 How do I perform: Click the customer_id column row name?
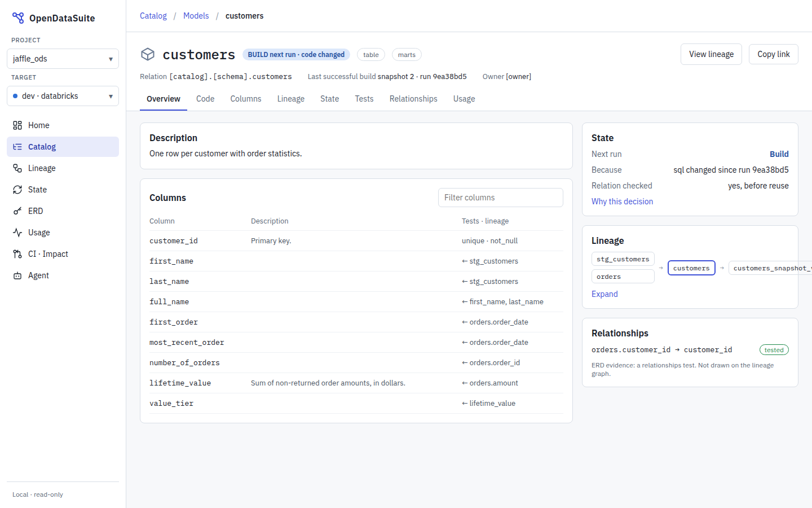pos(174,241)
